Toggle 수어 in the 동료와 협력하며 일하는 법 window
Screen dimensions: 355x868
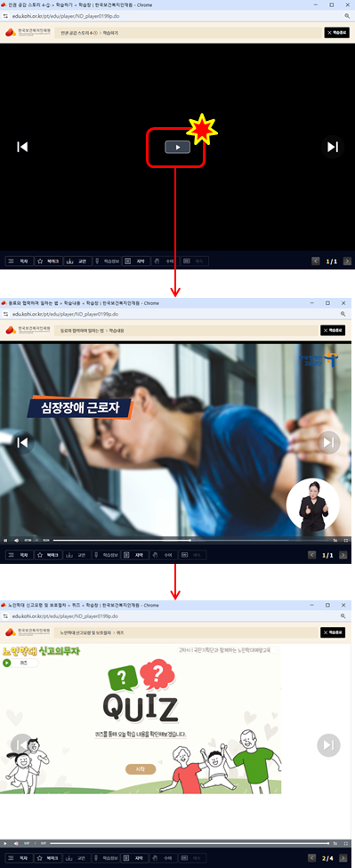(164, 555)
